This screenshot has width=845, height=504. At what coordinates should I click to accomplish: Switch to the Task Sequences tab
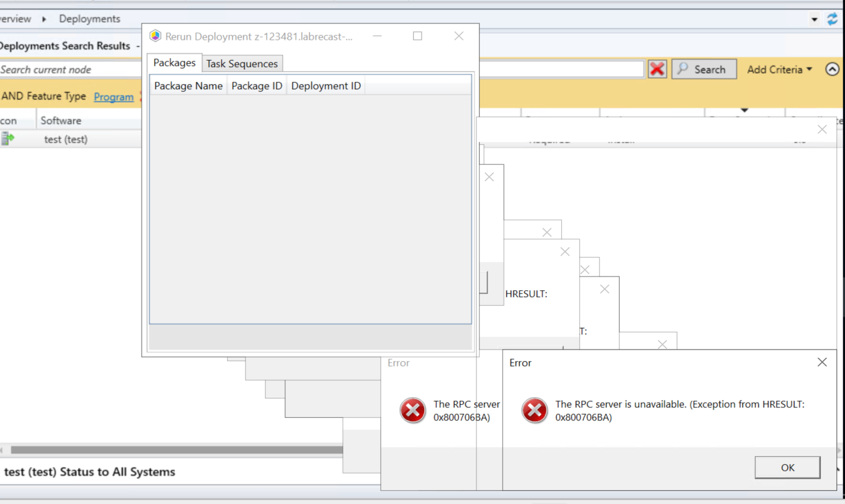(242, 63)
